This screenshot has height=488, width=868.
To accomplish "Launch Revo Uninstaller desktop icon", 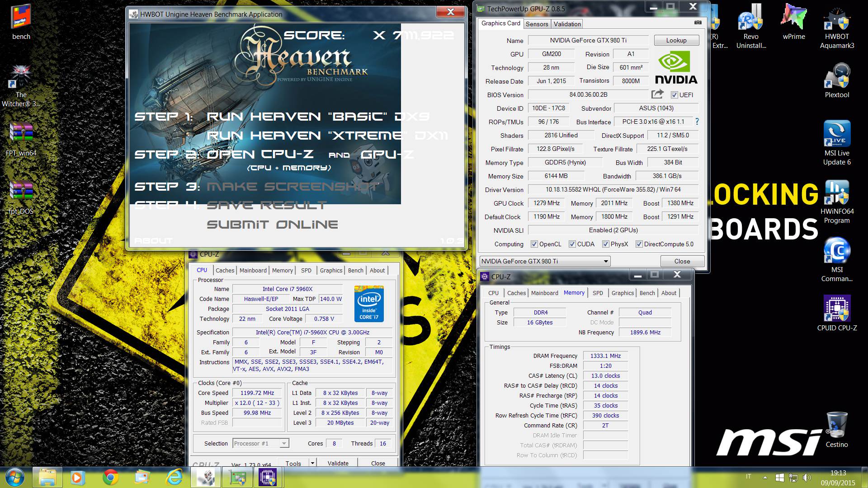I will coord(751,26).
